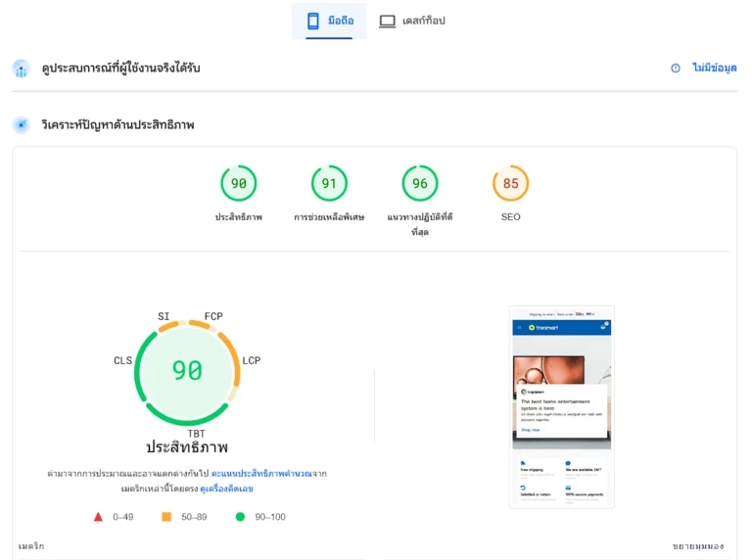Click the red triangle 0–49 legend icon
Screen dimensions: 752x560
98,517
